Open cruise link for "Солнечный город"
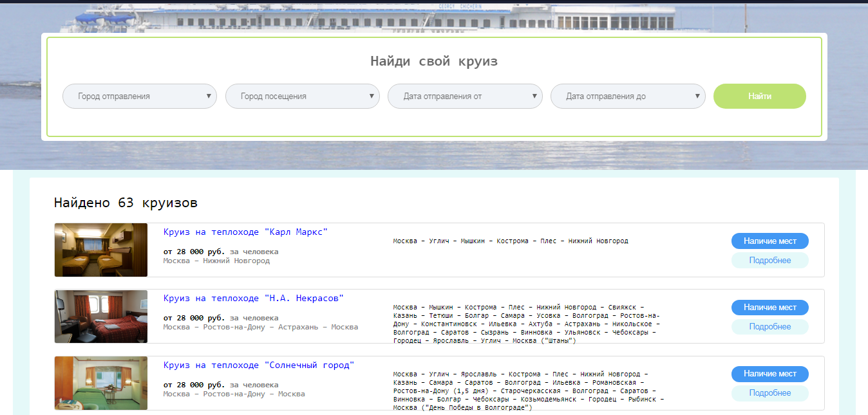 [258, 365]
